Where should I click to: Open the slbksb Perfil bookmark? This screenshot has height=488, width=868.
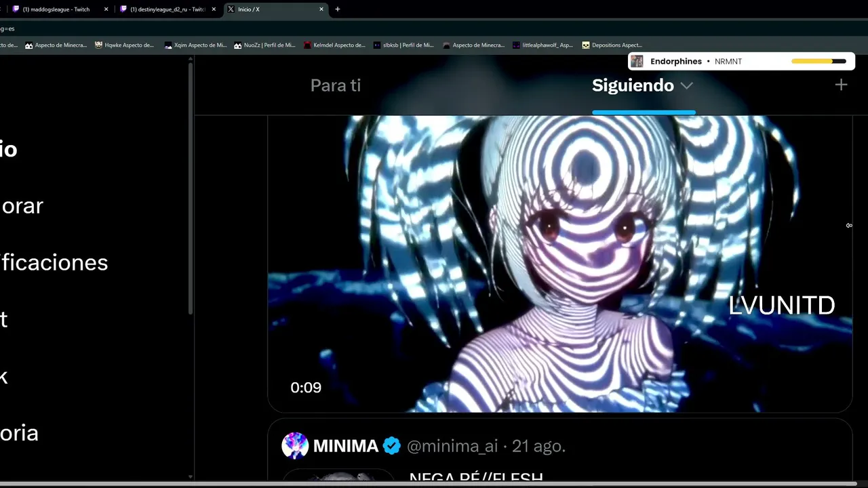(403, 45)
